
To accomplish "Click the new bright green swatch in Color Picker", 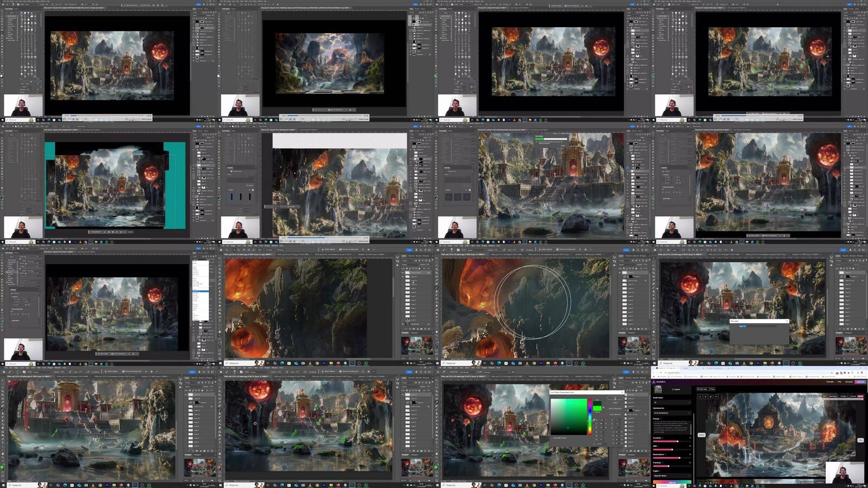I will tap(597, 408).
